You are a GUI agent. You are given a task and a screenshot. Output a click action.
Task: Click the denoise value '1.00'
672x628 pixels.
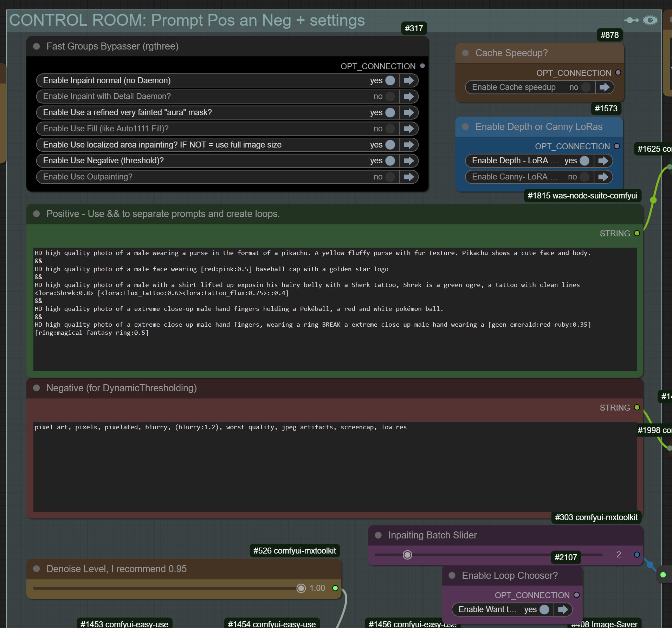pos(317,588)
